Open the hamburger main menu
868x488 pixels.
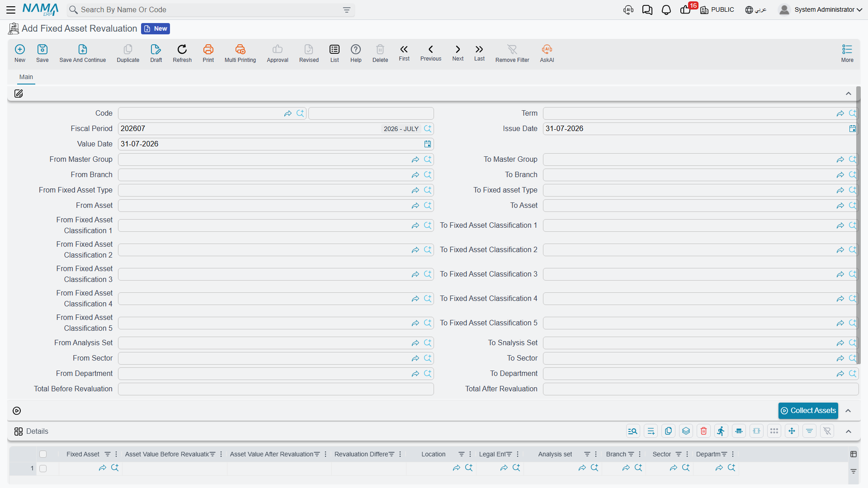pyautogui.click(x=11, y=9)
